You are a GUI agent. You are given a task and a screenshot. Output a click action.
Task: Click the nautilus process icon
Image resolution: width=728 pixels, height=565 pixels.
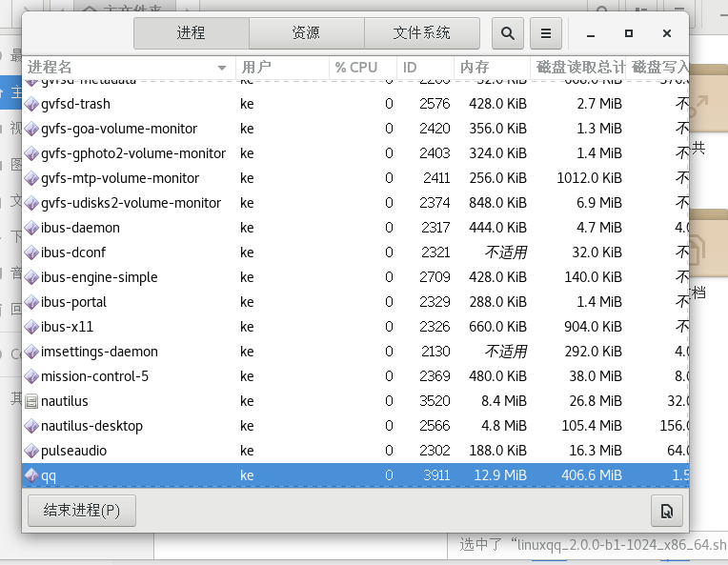31,401
